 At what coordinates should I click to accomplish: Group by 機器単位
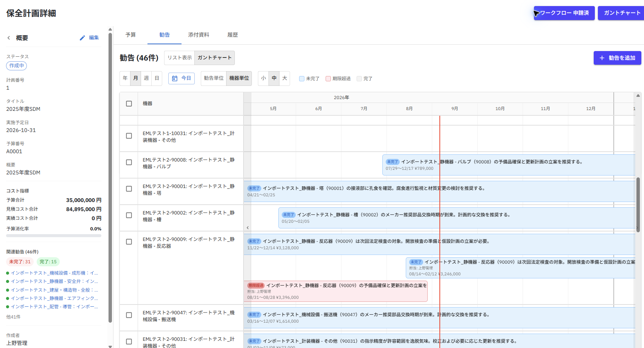click(x=239, y=78)
